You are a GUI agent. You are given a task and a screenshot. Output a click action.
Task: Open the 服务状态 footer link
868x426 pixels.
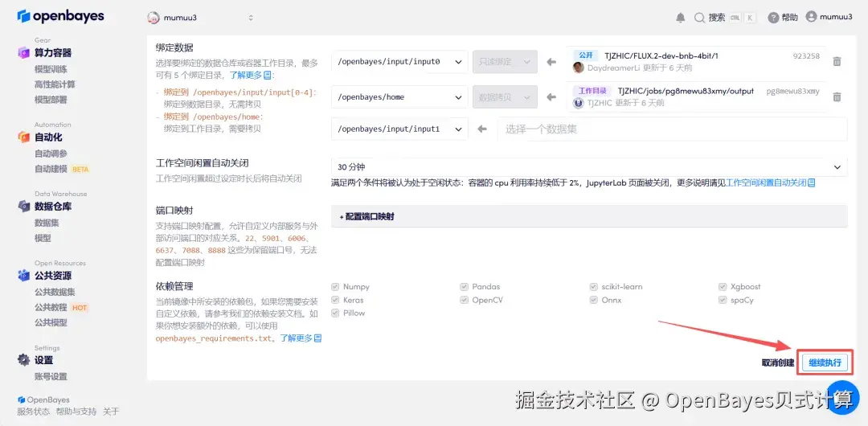tap(33, 412)
